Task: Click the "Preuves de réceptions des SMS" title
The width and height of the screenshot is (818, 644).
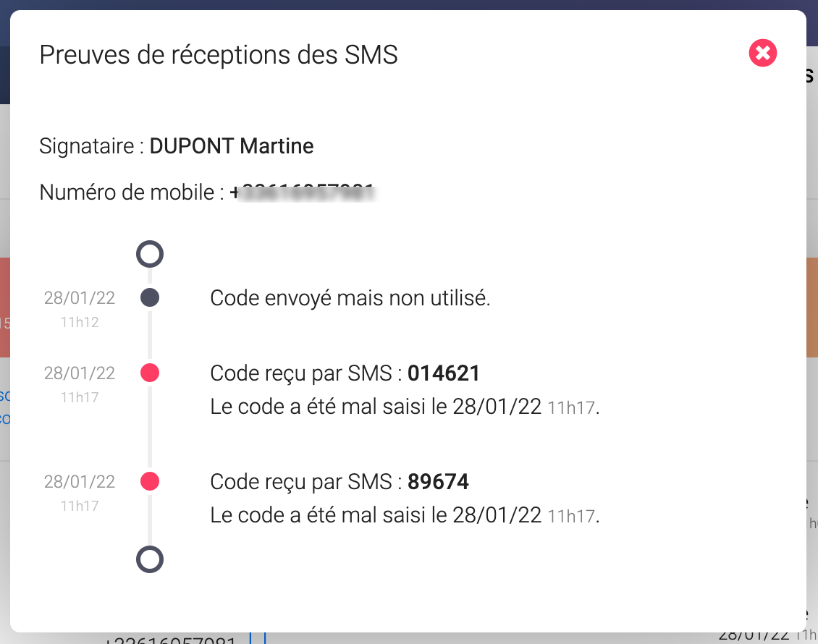Action: (218, 55)
